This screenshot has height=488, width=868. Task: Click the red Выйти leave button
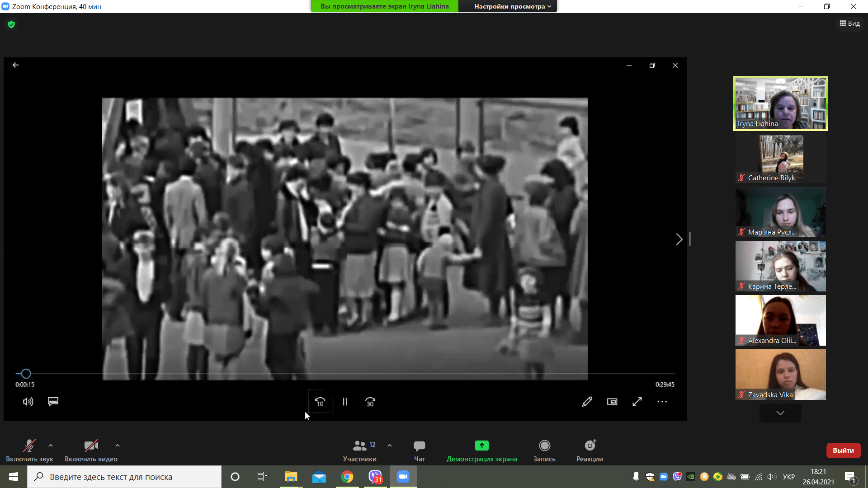[843, 450]
